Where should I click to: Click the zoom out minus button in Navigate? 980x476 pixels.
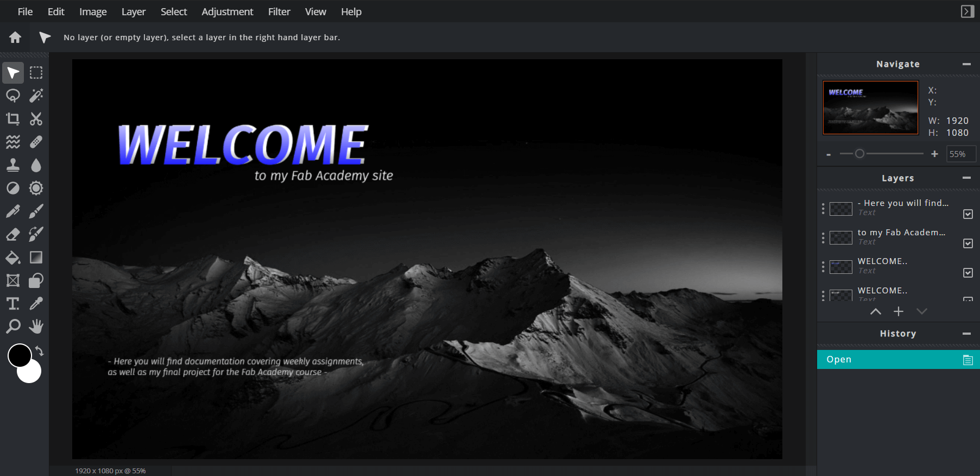(829, 154)
